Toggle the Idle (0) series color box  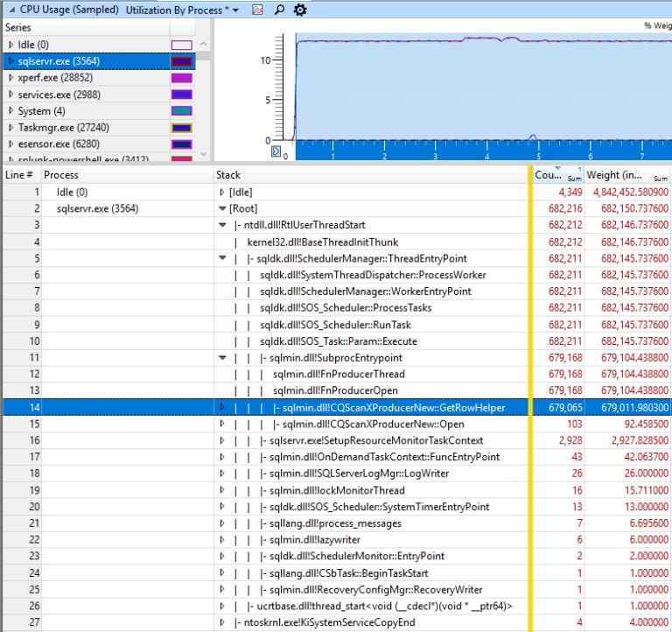[x=182, y=45]
